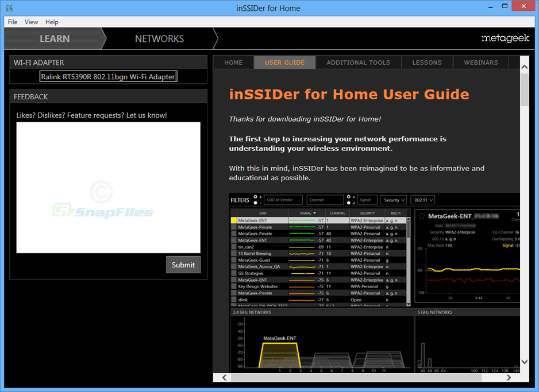The width and height of the screenshot is (539, 392).
Task: Click the guide's vertical scrollbar down arrow
Action: click(525, 362)
